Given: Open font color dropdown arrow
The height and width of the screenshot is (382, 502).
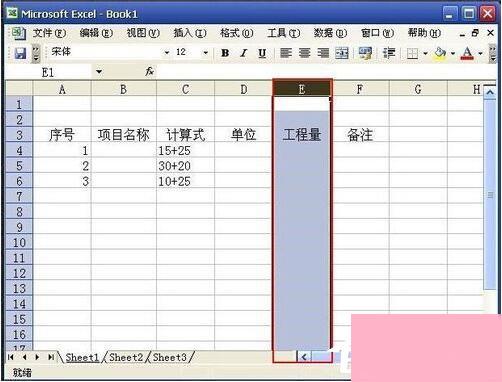Looking at the screenshot, I should pyautogui.click(x=480, y=53).
